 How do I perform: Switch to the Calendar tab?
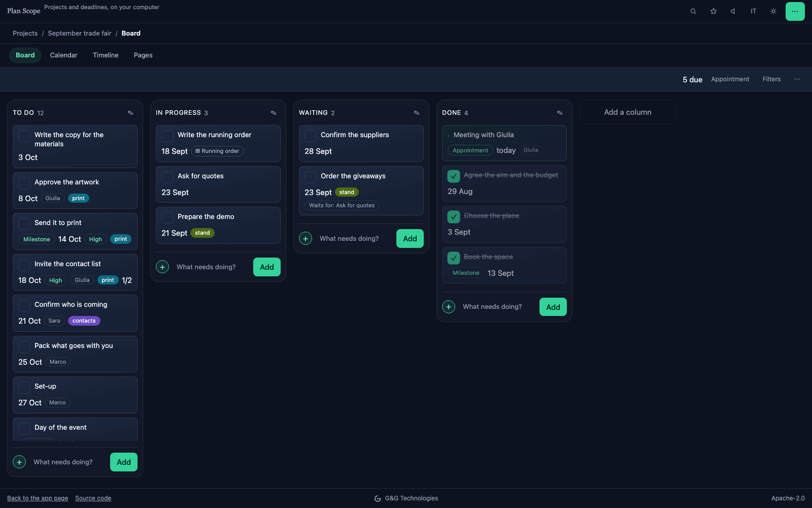click(64, 55)
